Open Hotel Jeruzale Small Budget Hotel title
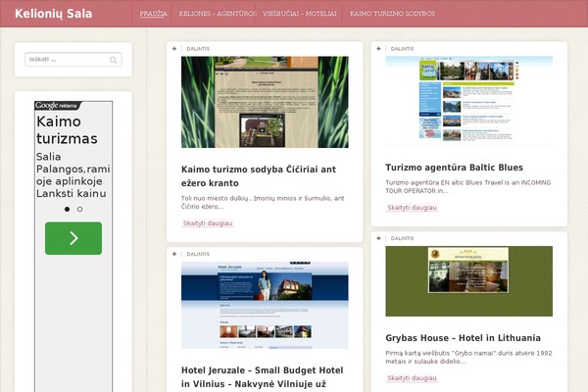The width and height of the screenshot is (588, 392). tap(262, 377)
